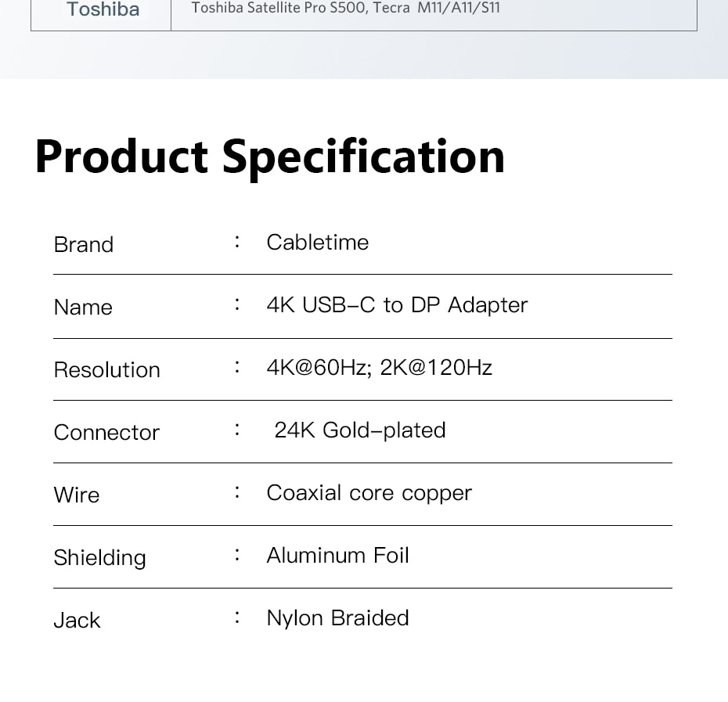
Task: Select the Wire row label
Action: point(77,495)
